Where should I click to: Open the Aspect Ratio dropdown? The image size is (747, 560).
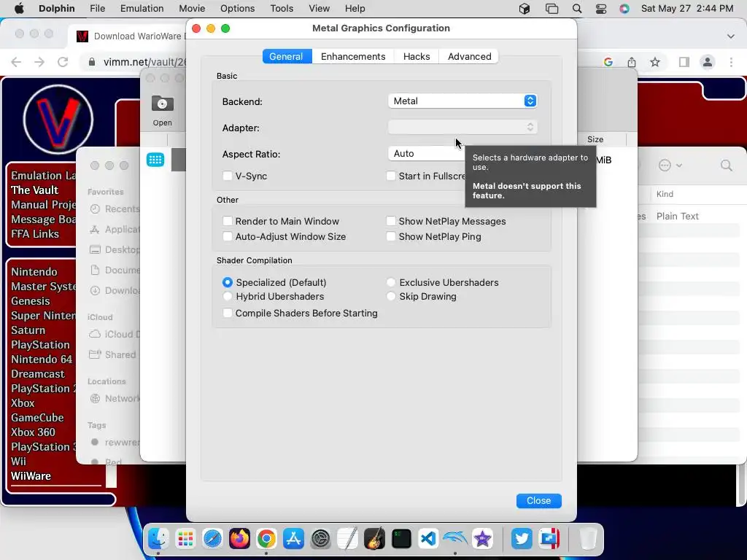(x=426, y=153)
